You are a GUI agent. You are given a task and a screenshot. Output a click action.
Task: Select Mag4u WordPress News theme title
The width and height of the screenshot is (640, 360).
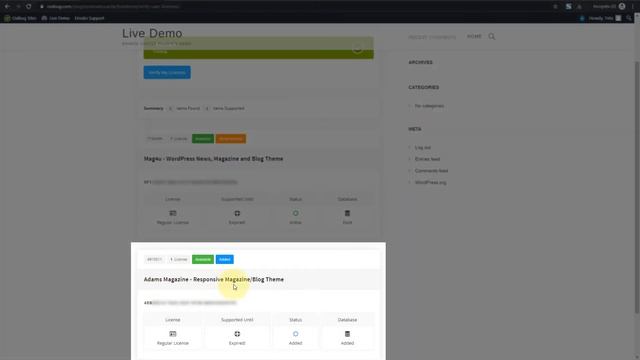tap(213, 159)
